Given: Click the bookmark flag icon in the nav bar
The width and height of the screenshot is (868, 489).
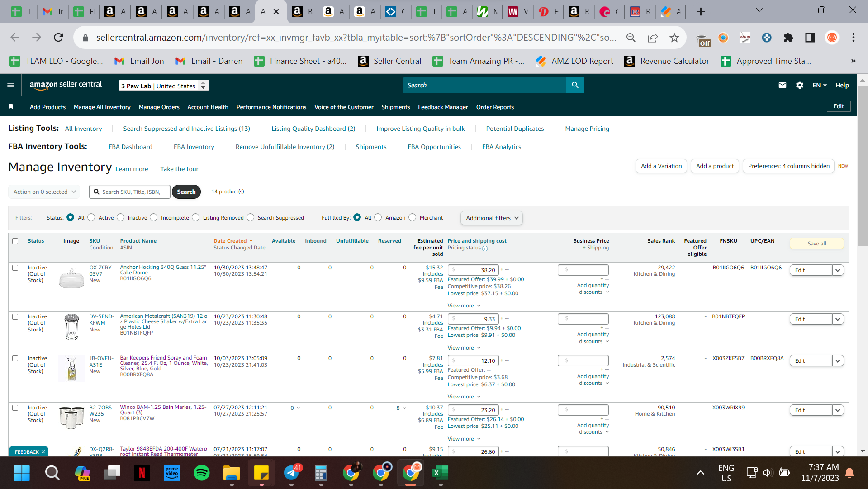Looking at the screenshot, I should (11, 107).
